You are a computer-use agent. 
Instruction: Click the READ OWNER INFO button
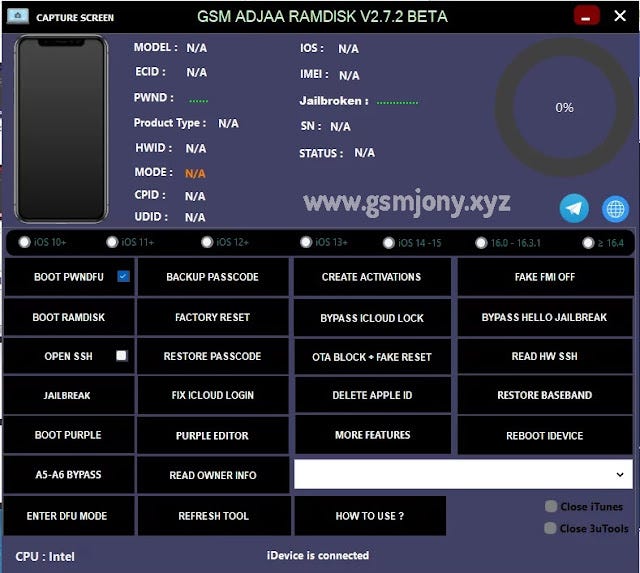point(213,475)
